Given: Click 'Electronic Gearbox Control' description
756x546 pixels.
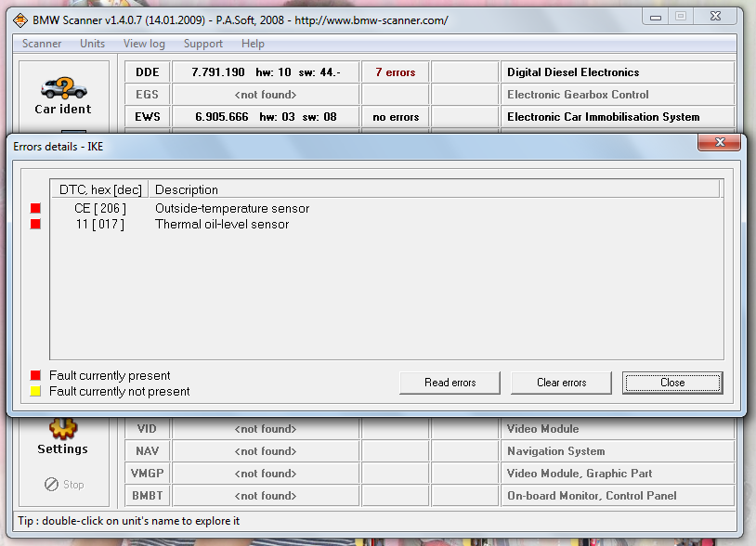Looking at the screenshot, I should click(578, 95).
